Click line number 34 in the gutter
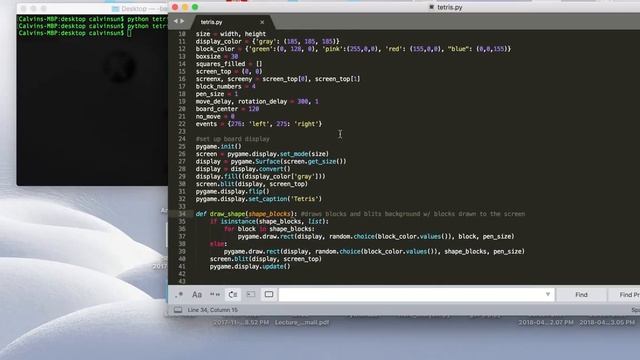The width and height of the screenshot is (640, 360). [x=182, y=214]
